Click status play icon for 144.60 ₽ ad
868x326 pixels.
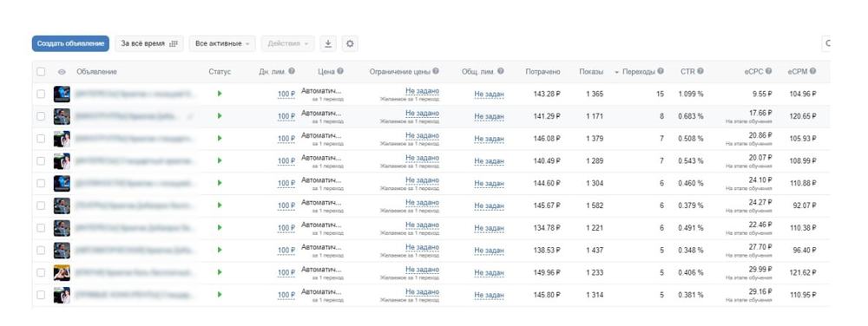tap(220, 183)
